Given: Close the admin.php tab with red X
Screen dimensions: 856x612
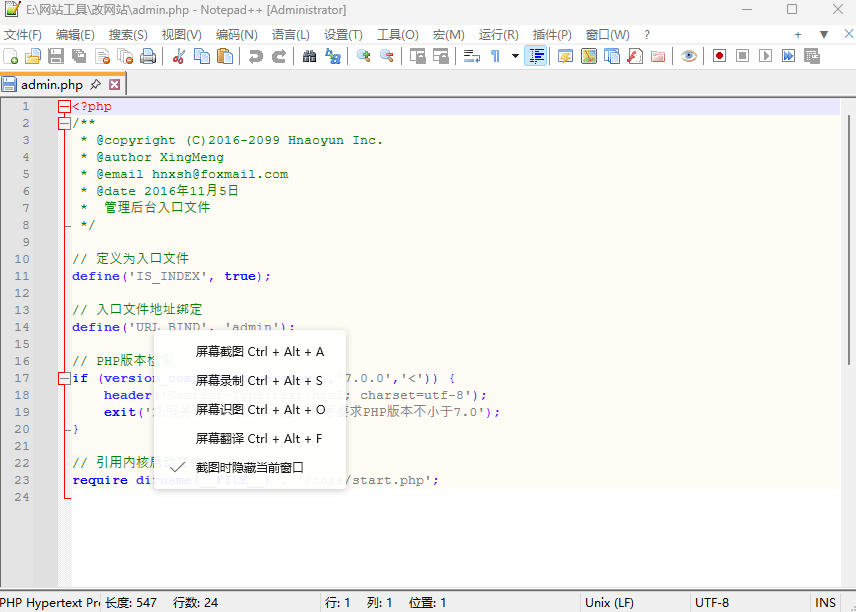Looking at the screenshot, I should (114, 85).
